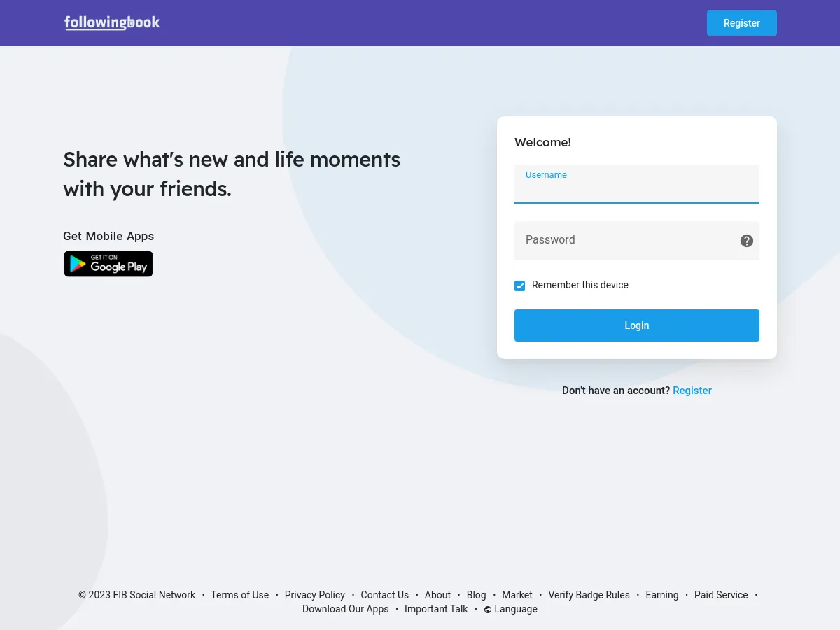
Task: Open the About page
Action: [437, 595]
